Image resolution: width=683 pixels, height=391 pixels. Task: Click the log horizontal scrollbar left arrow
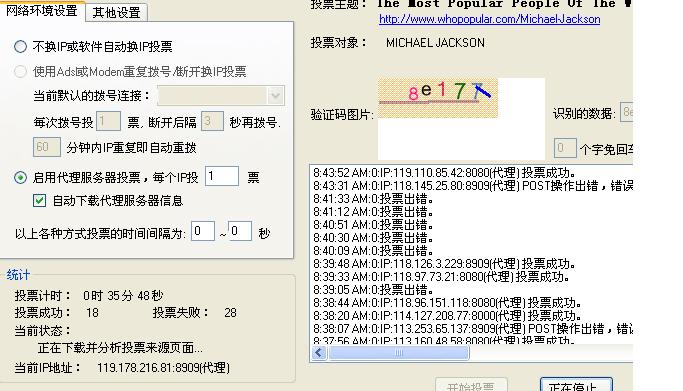(319, 353)
